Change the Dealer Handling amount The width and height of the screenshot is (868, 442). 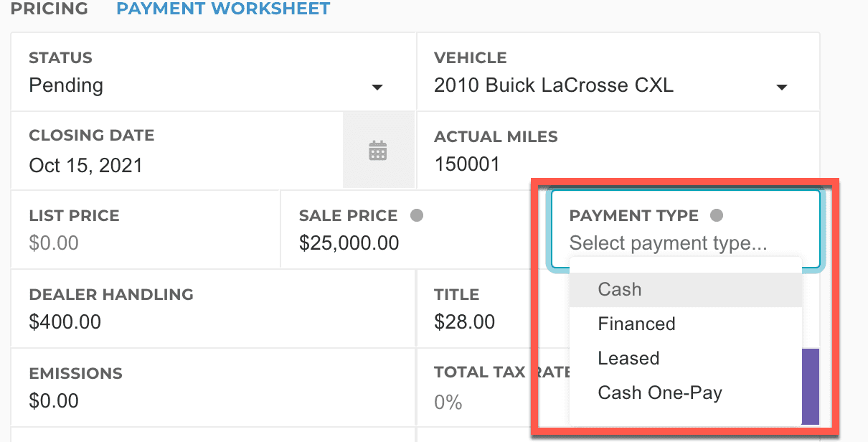[x=65, y=321]
